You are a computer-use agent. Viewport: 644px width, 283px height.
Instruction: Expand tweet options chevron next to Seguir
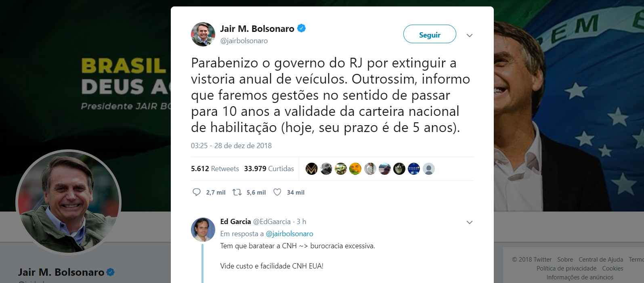[x=470, y=36]
